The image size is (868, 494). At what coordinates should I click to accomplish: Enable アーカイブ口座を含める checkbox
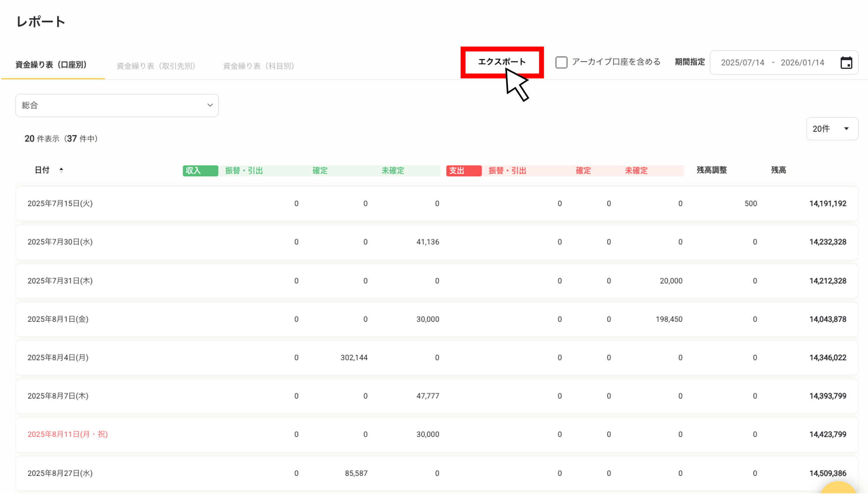(x=561, y=62)
